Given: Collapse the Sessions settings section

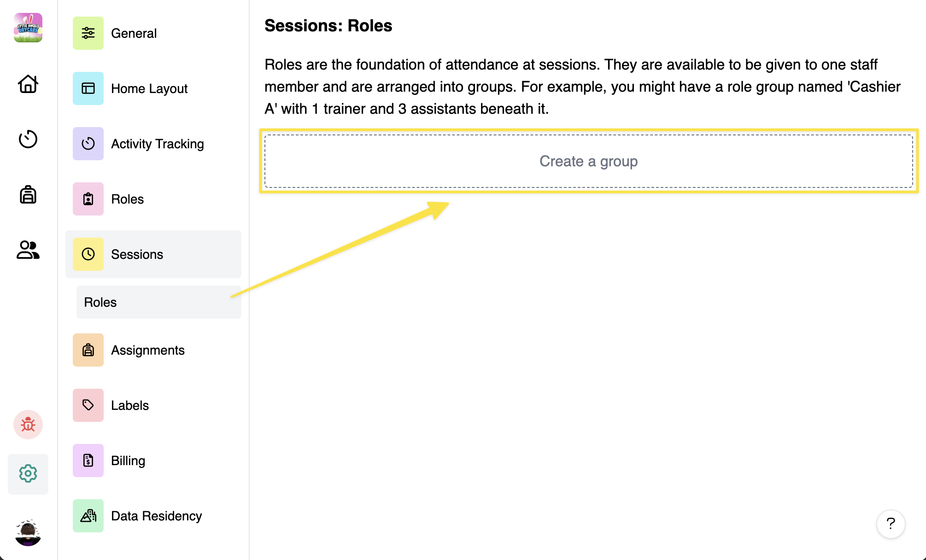Looking at the screenshot, I should tap(153, 254).
